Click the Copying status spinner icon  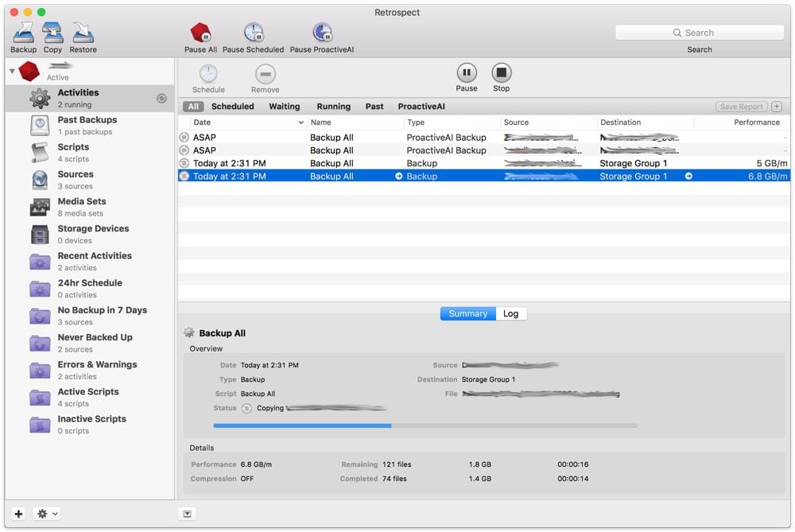click(x=246, y=408)
